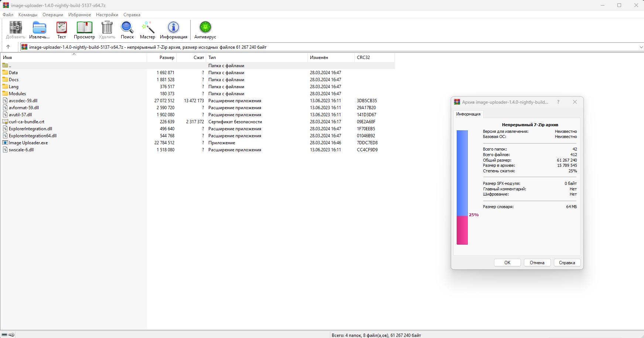The width and height of the screenshot is (644, 338).
Task: Select avformat-59.dll file name
Action: pos(24,108)
